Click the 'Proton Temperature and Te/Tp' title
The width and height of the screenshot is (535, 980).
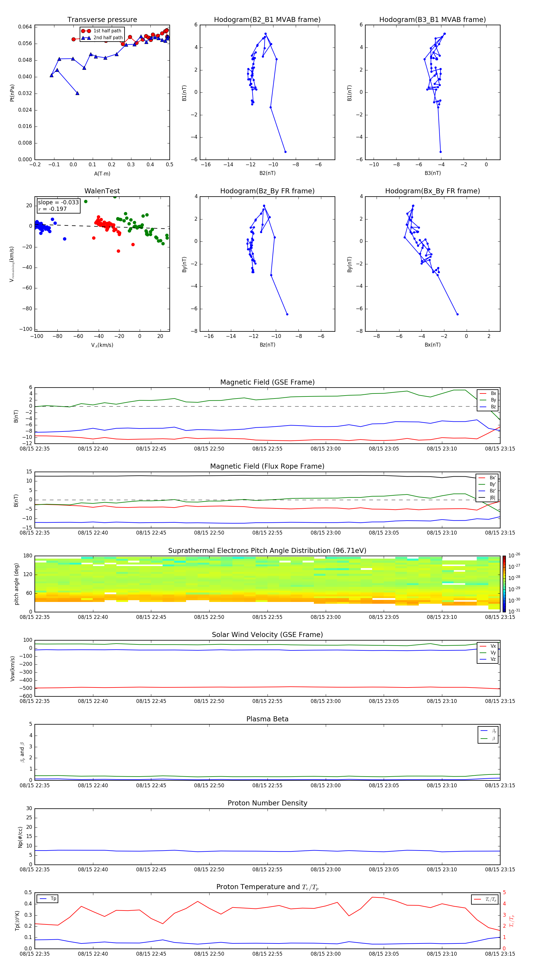[x=267, y=887]
